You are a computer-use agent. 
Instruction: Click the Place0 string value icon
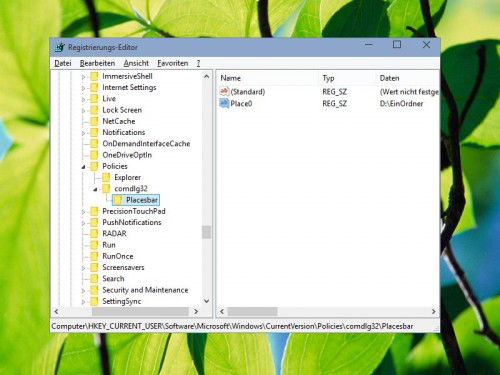click(224, 103)
